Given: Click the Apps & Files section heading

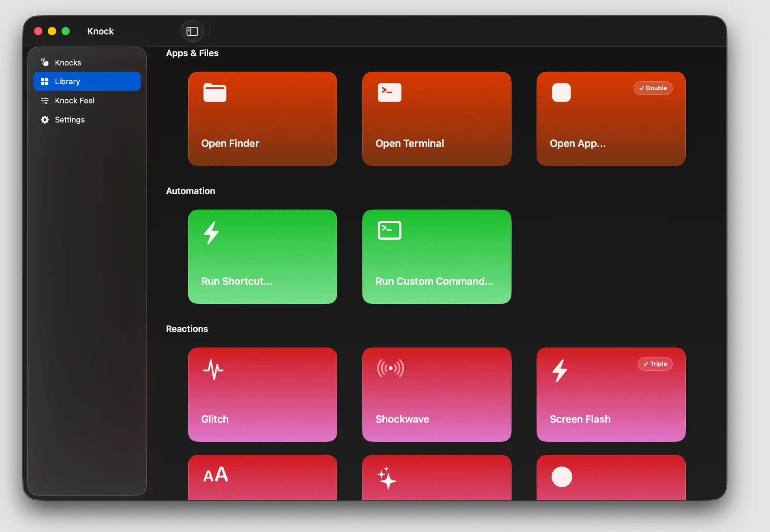Looking at the screenshot, I should tap(192, 53).
